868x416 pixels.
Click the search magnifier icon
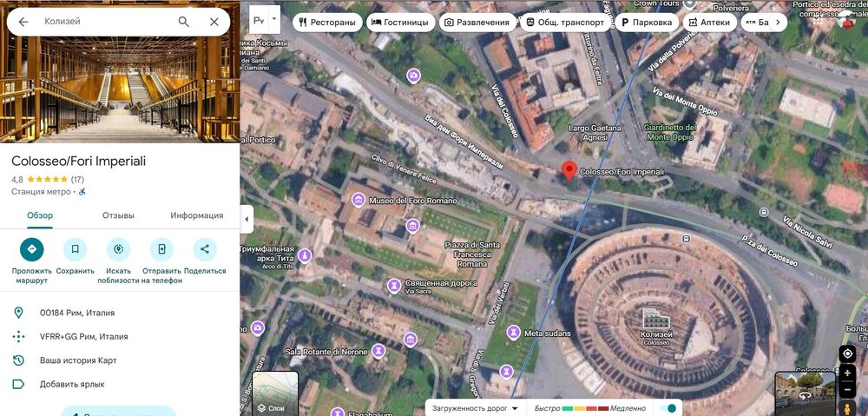[x=183, y=22]
